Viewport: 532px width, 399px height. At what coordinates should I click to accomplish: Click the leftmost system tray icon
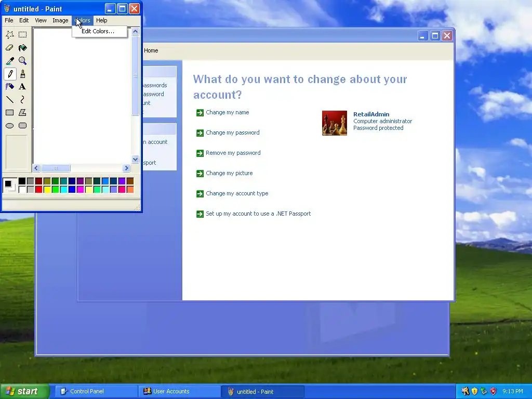(465, 391)
